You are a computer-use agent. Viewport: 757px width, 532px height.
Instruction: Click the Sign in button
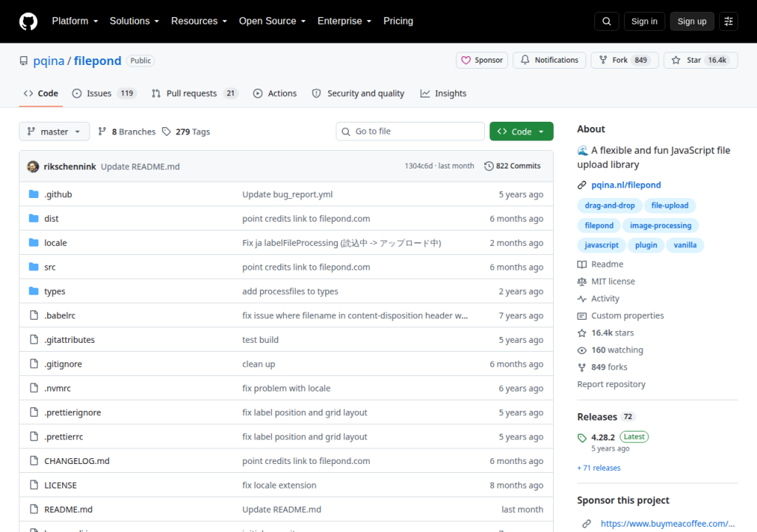pos(644,21)
